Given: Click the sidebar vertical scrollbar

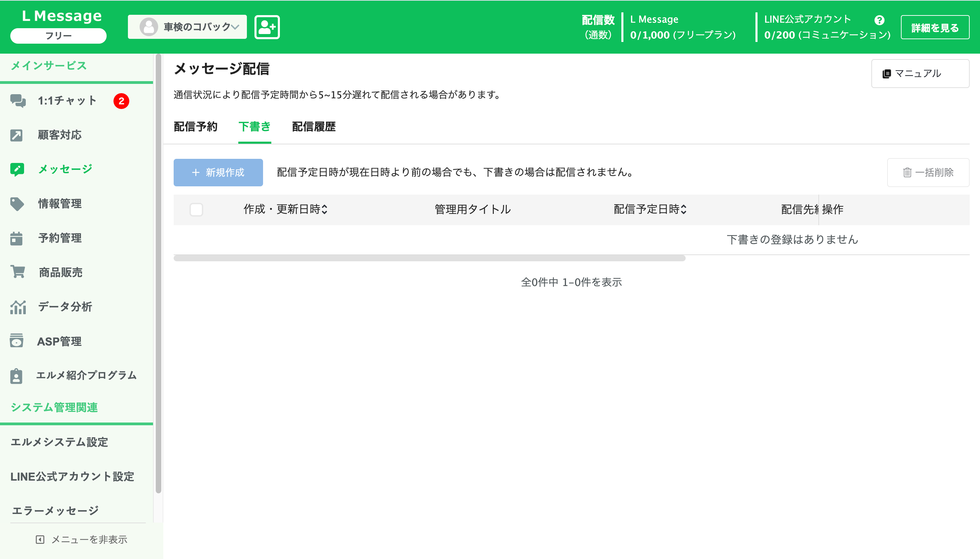Looking at the screenshot, I should coord(158,273).
